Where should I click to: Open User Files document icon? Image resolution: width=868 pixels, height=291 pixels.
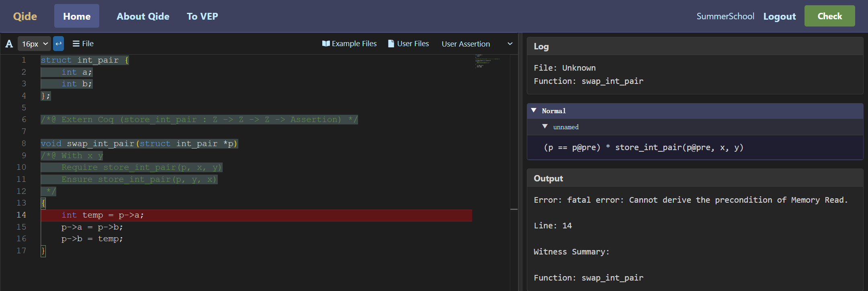[391, 43]
